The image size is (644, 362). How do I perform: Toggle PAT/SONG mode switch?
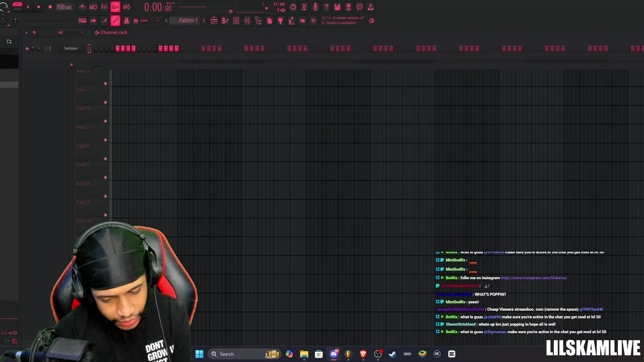(x=17, y=7)
